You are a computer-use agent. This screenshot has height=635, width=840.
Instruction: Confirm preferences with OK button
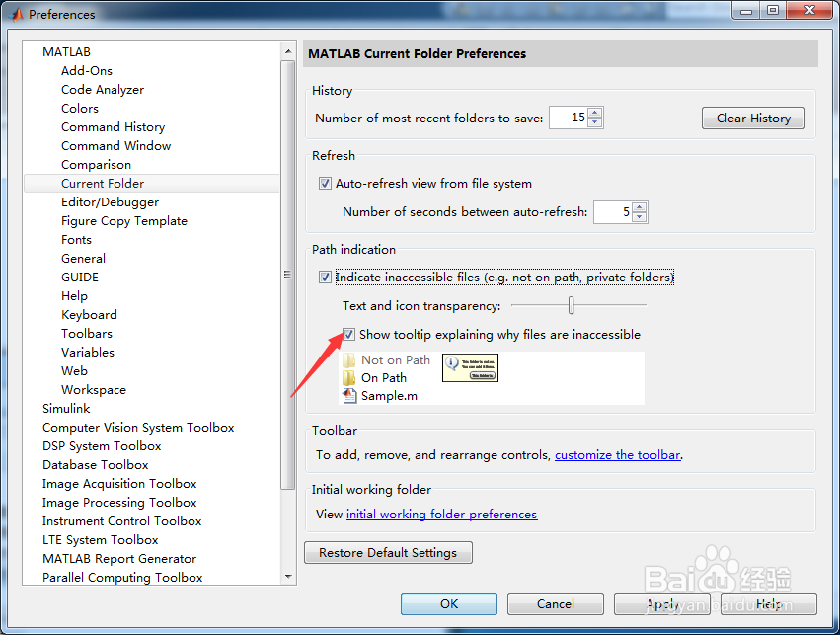coord(449,604)
